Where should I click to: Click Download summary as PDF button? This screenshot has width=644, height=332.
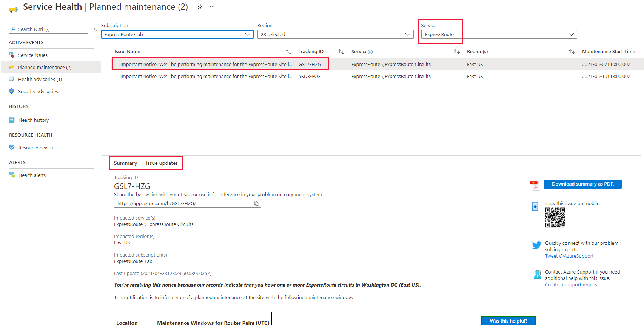(583, 184)
